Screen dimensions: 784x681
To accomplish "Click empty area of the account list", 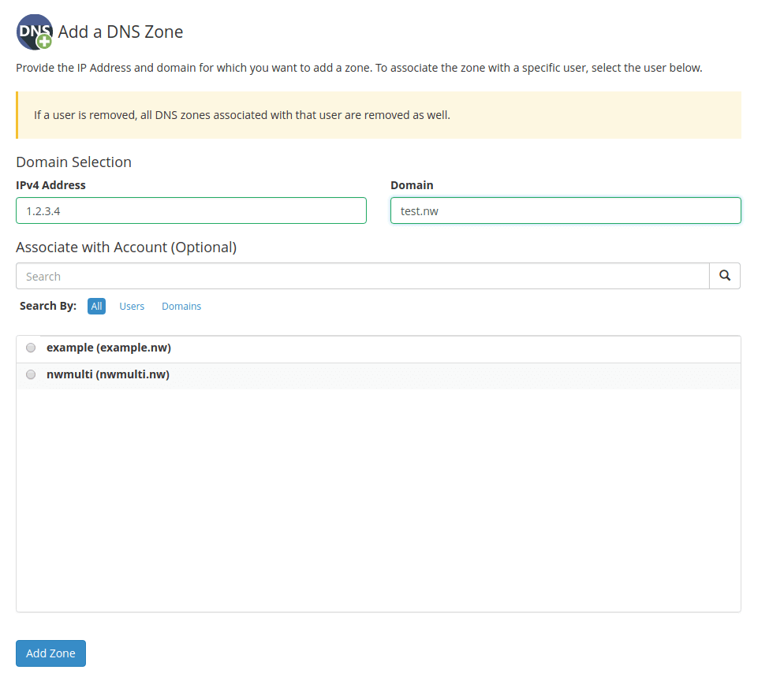I will 379,500.
